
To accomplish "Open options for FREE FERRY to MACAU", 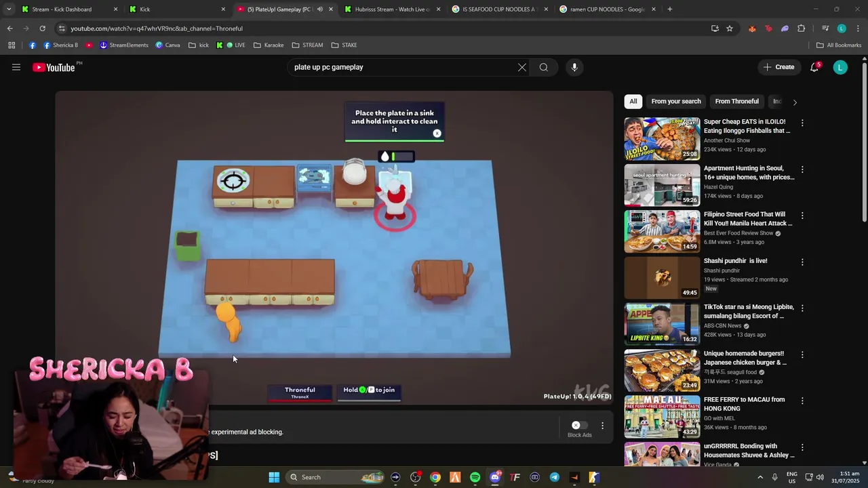I will click(x=802, y=401).
